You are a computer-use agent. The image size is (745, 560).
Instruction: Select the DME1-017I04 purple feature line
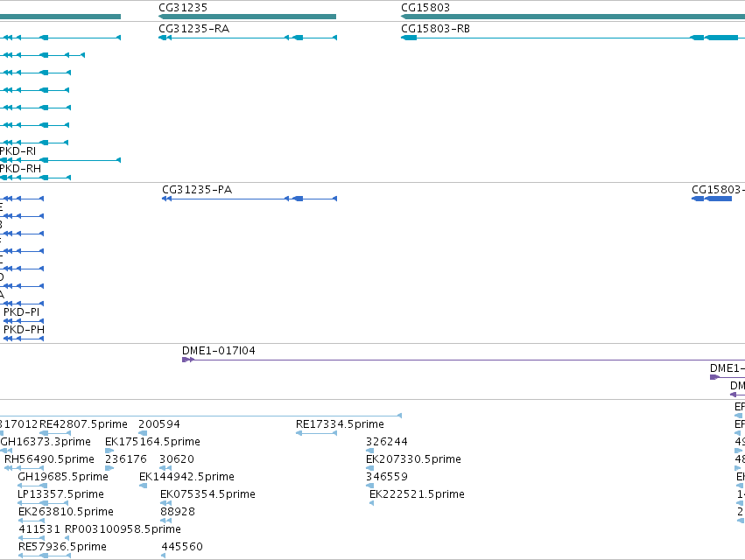click(463, 360)
